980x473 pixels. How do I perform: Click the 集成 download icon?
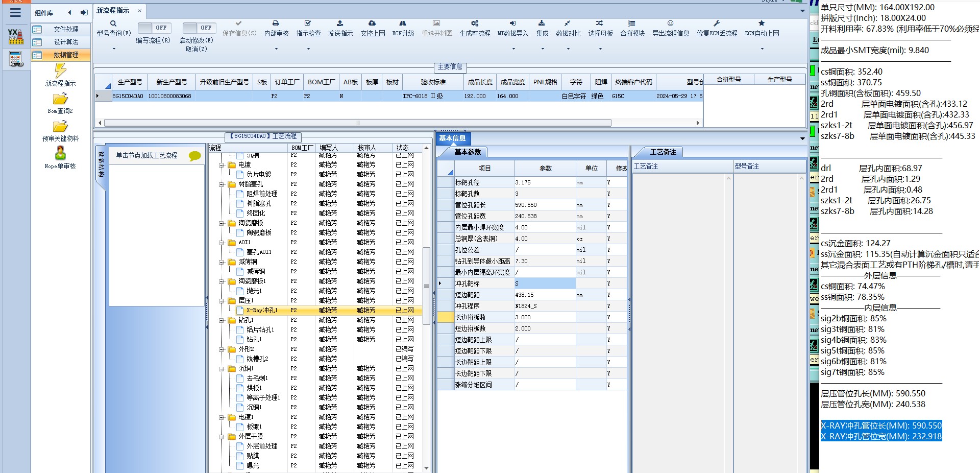pos(542,23)
